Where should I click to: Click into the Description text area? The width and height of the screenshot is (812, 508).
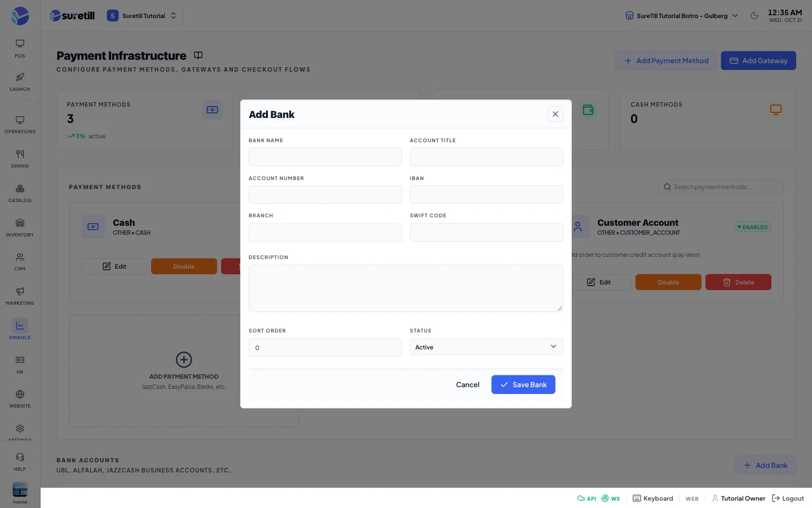pos(406,288)
